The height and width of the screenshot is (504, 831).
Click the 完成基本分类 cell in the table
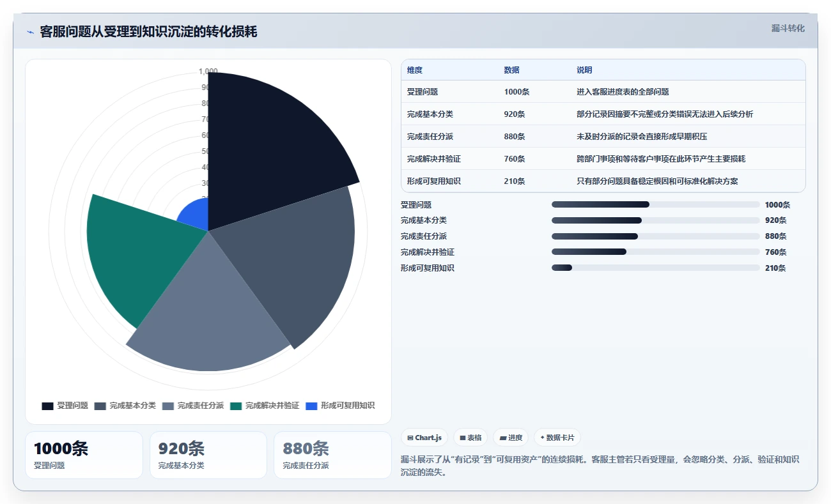430,114
